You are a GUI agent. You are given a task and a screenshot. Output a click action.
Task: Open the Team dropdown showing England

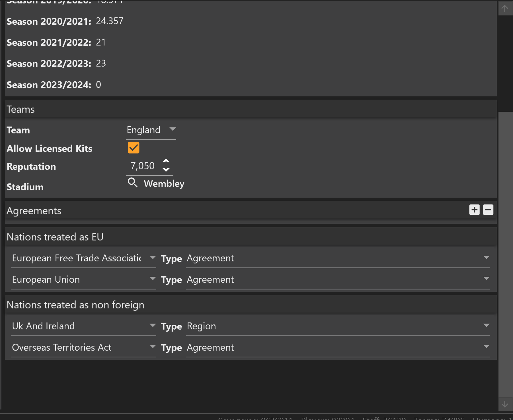(x=151, y=130)
